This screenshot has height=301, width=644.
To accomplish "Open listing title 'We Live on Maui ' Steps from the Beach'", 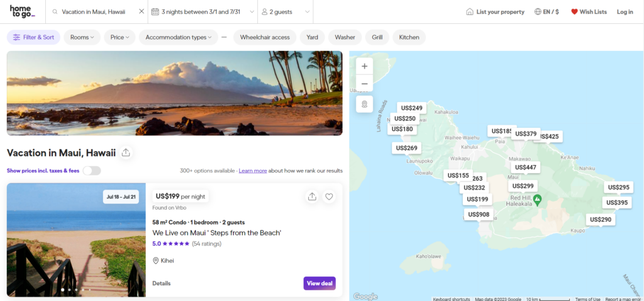I will (x=217, y=233).
